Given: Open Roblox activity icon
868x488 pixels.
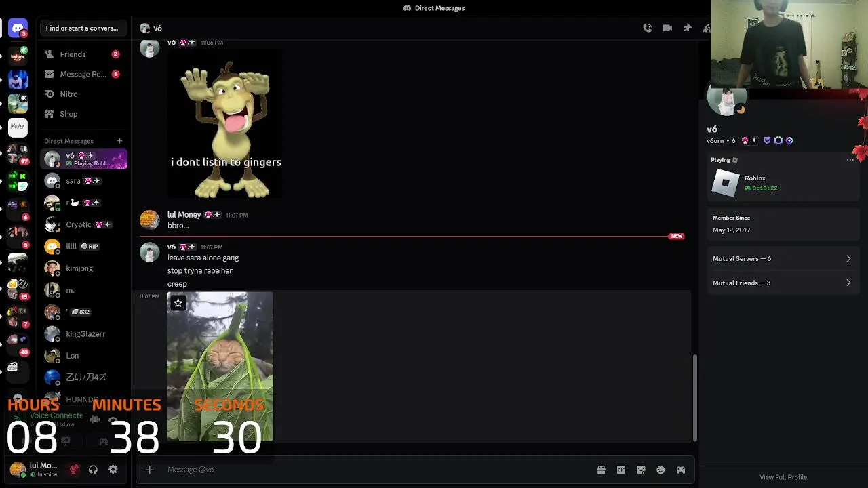Looking at the screenshot, I should [725, 183].
